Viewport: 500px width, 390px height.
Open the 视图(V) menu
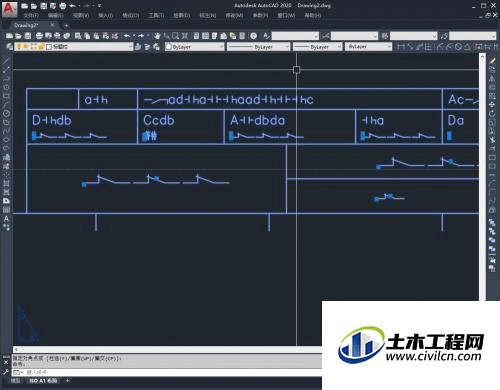tap(81, 15)
